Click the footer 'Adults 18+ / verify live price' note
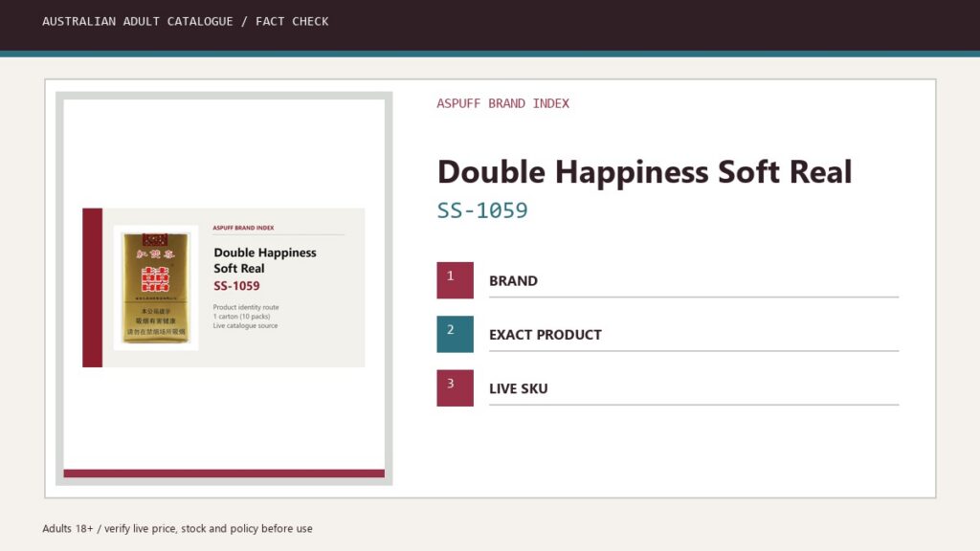This screenshot has width=980, height=551. pyautogui.click(x=177, y=528)
